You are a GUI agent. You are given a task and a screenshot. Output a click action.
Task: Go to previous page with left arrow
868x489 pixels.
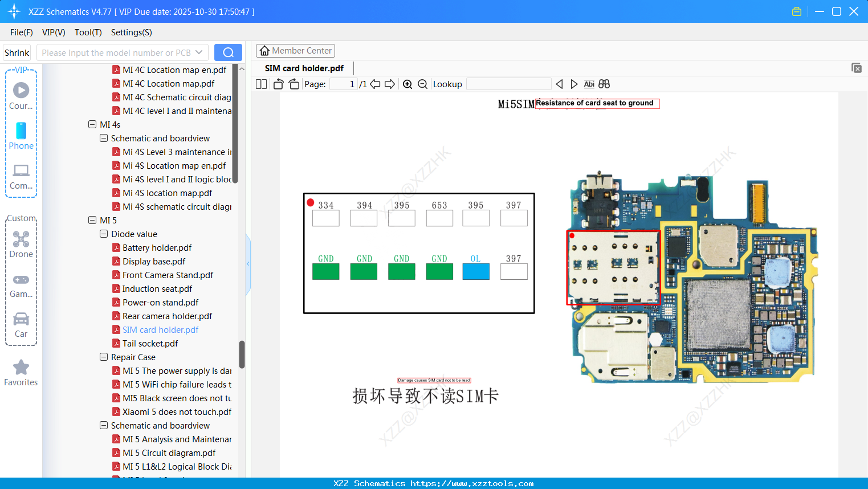pyautogui.click(x=375, y=84)
